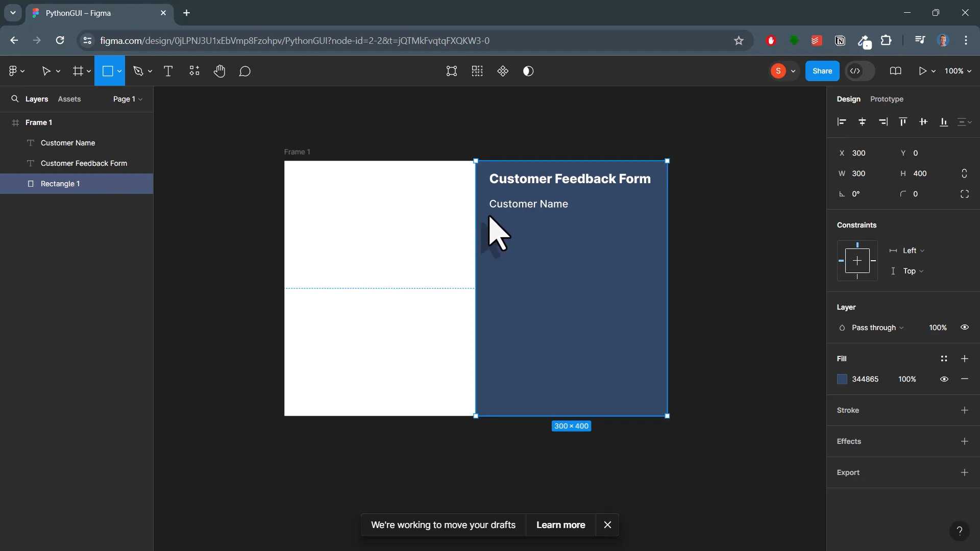Activate the Hand tool

tap(219, 71)
